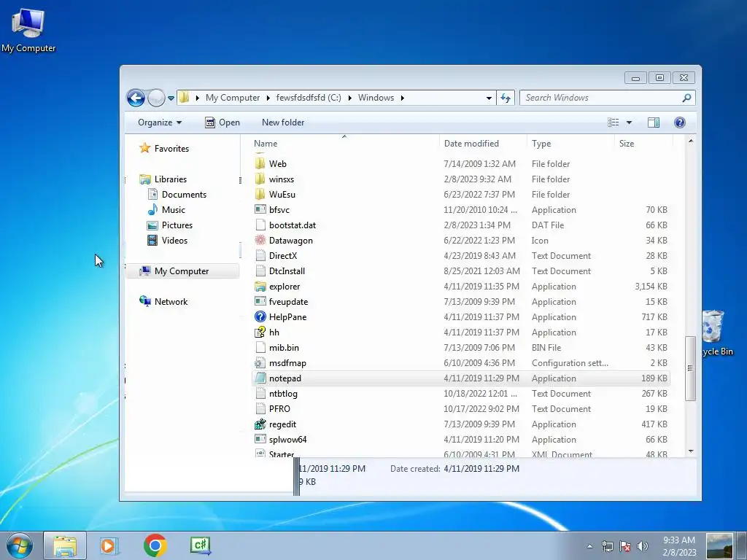Click the scroll down arrow of file list

pos(691,451)
